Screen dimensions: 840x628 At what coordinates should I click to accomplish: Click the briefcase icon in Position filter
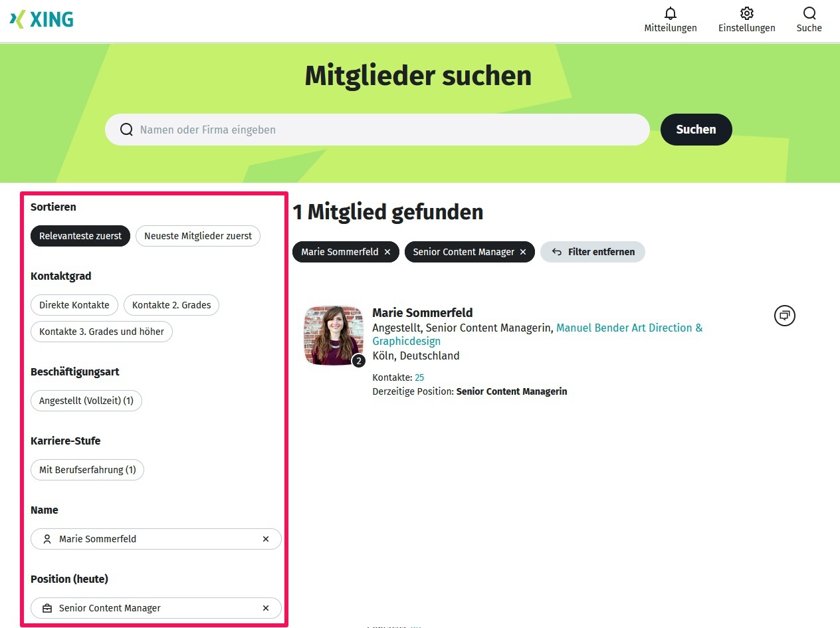tap(47, 608)
